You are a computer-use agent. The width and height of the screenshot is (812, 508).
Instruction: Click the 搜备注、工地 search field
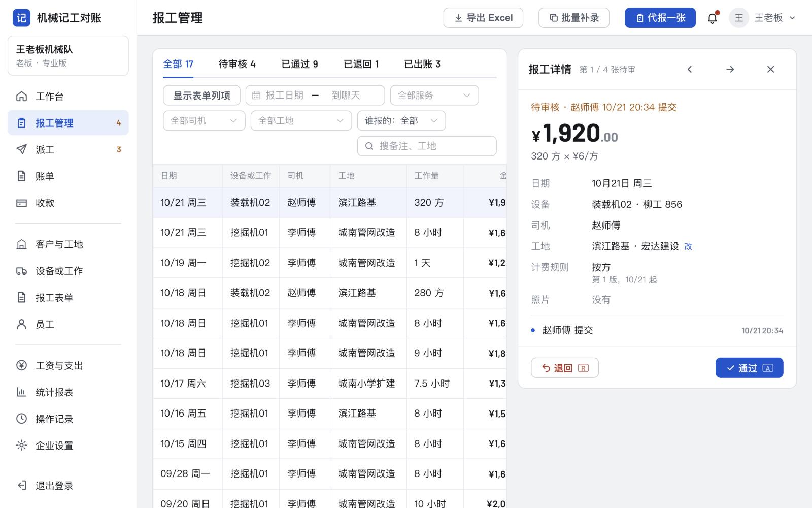coord(427,146)
